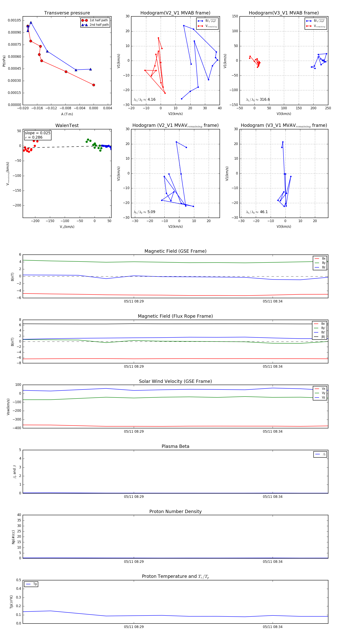The image size is (351, 644).
Task: Select the "r = 0.286" annotation
Action: (34, 137)
